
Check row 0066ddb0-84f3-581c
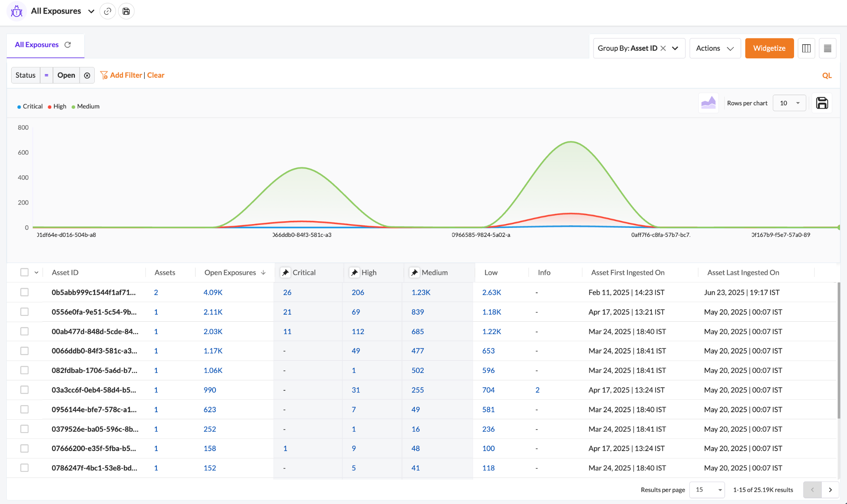(x=24, y=351)
